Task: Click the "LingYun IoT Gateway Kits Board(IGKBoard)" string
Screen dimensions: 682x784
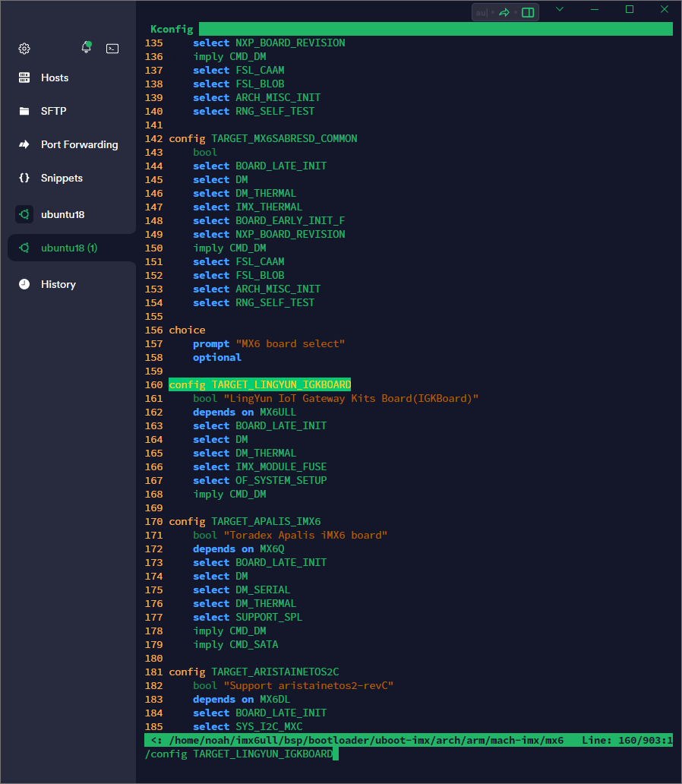Action: 351,399
